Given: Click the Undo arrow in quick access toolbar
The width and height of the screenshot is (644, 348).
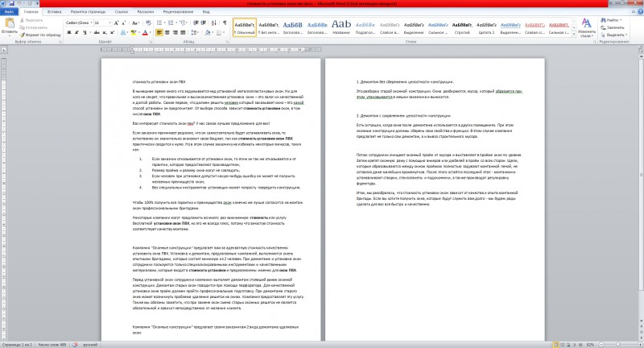Looking at the screenshot, I should coord(19,3).
